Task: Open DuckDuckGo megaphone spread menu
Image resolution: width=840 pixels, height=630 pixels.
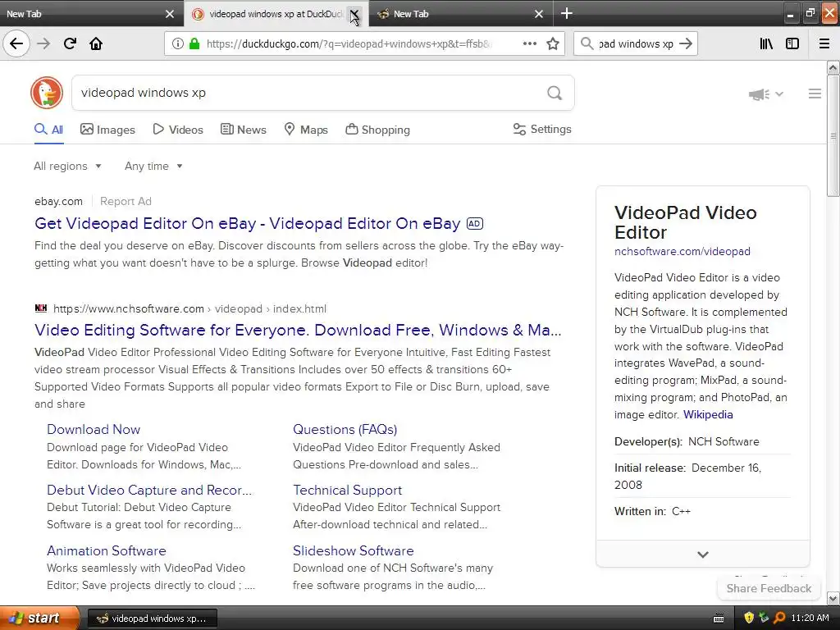Action: pyautogui.click(x=765, y=94)
